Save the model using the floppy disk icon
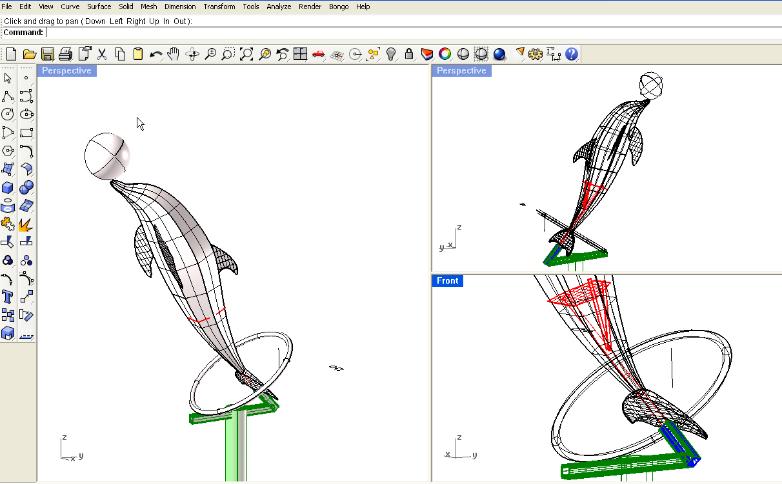782x484 pixels. point(47,54)
